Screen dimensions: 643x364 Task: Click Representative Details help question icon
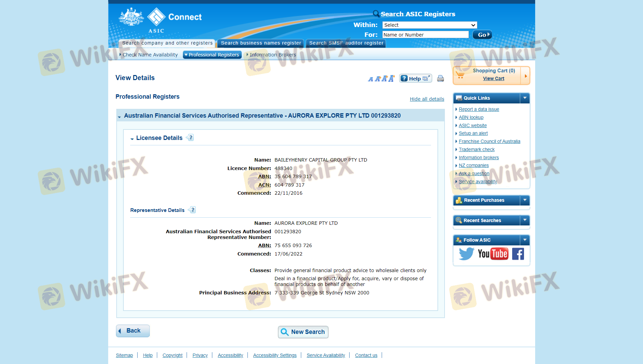pyautogui.click(x=193, y=210)
